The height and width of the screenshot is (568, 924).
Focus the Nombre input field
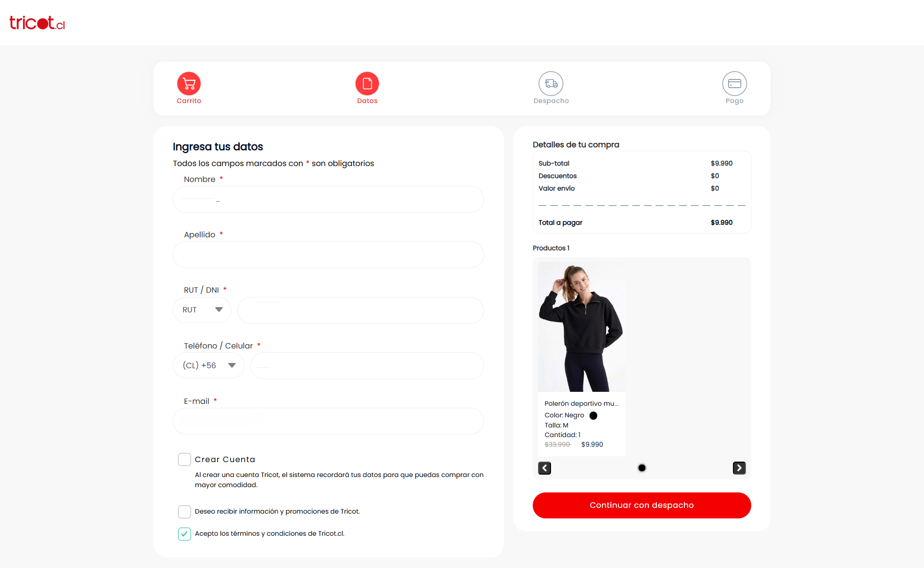pyautogui.click(x=328, y=199)
